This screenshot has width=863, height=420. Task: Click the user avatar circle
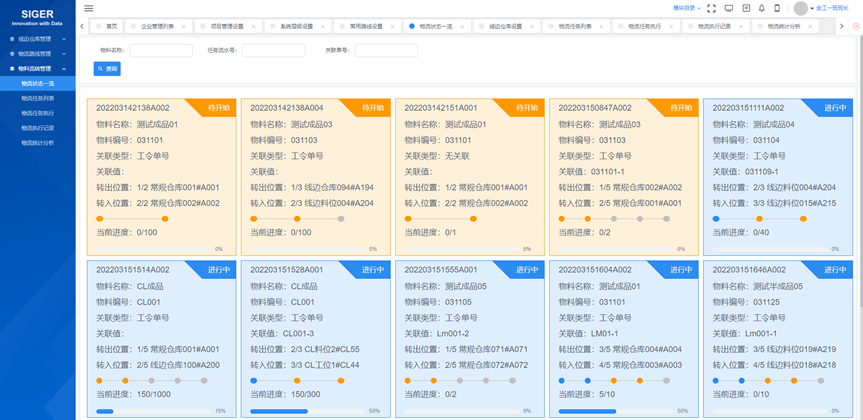click(801, 8)
